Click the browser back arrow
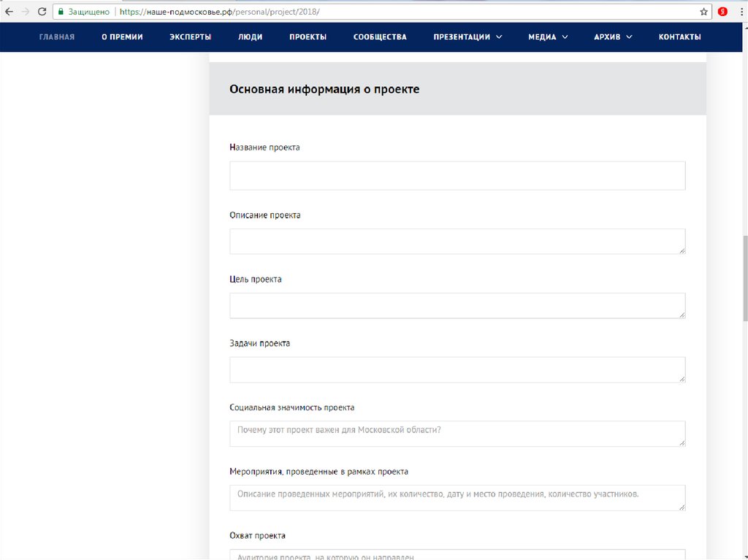 point(9,12)
